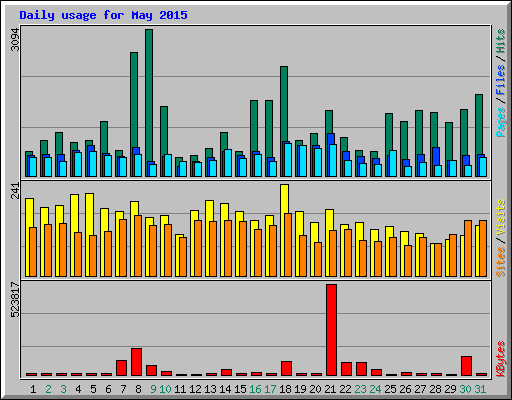Click day 22 on the x-axis
Viewport: 512px width, 400px height.
click(x=345, y=389)
